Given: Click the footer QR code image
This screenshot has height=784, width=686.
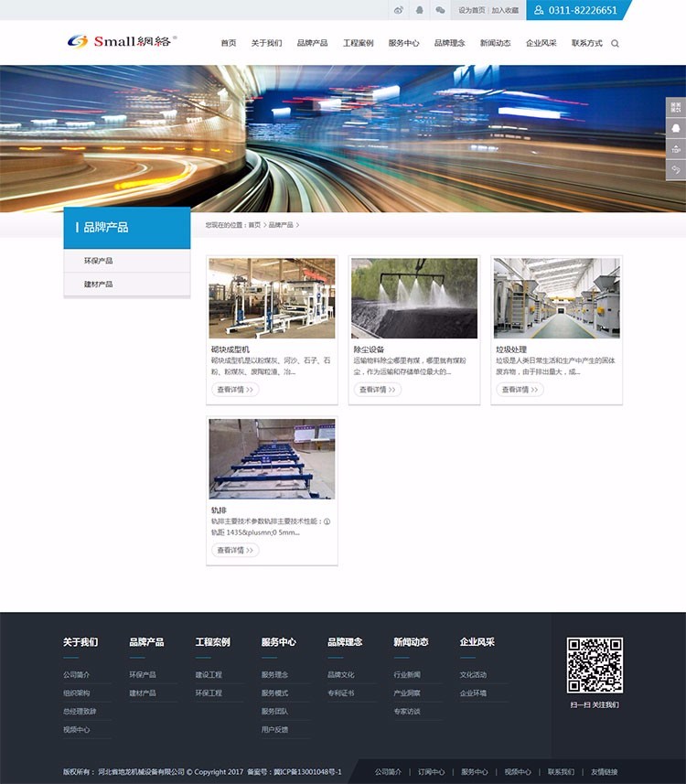Looking at the screenshot, I should coord(595,665).
